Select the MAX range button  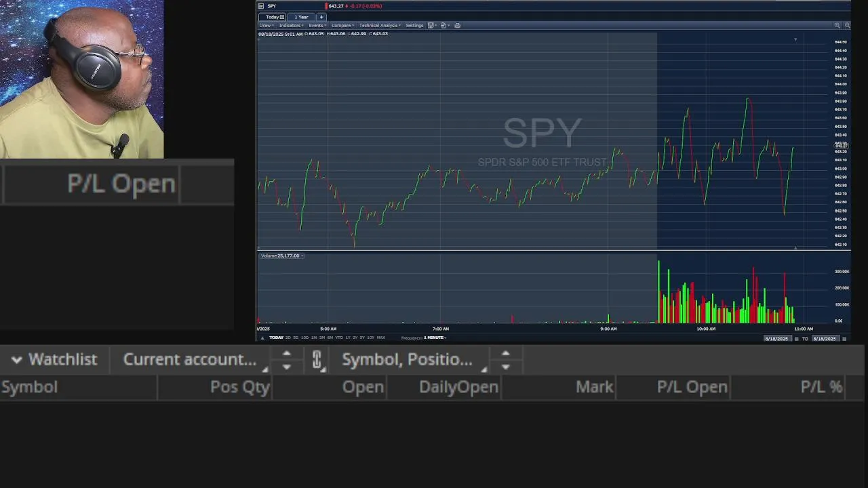click(x=381, y=338)
